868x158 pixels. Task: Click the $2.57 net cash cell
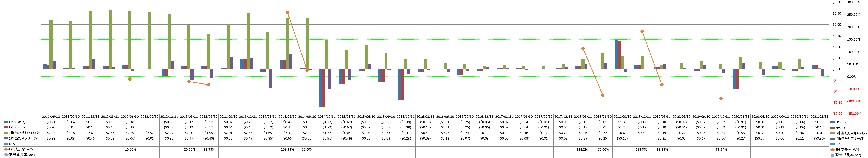pyautogui.click(x=149, y=133)
